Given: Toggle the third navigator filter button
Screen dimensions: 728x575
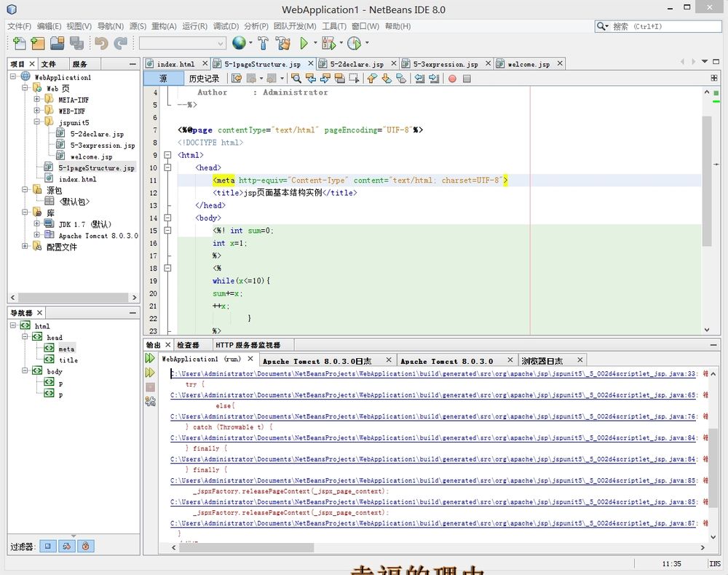Looking at the screenshot, I should coord(85,546).
